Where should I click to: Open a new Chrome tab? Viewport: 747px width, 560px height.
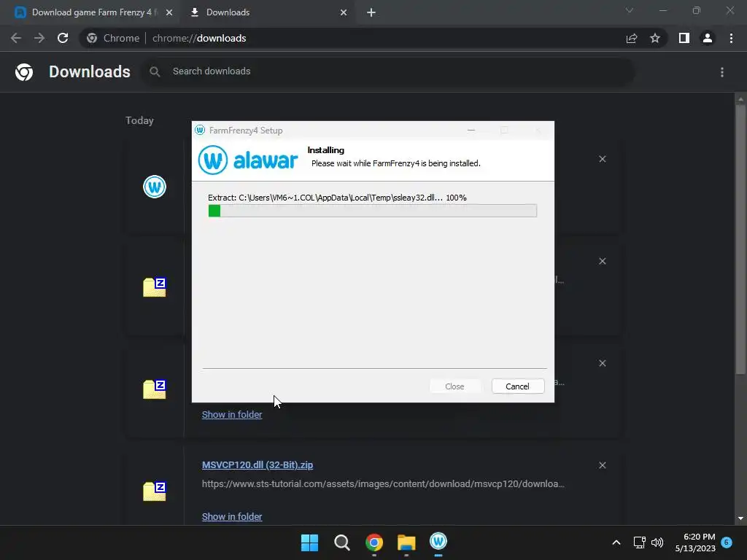(371, 12)
